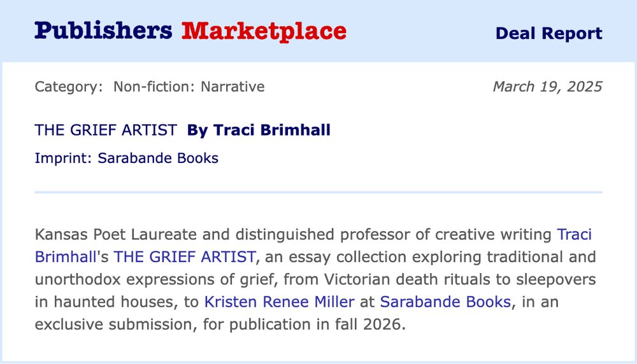Click the Category label text
Screen dimensions: 637x364
69,87
